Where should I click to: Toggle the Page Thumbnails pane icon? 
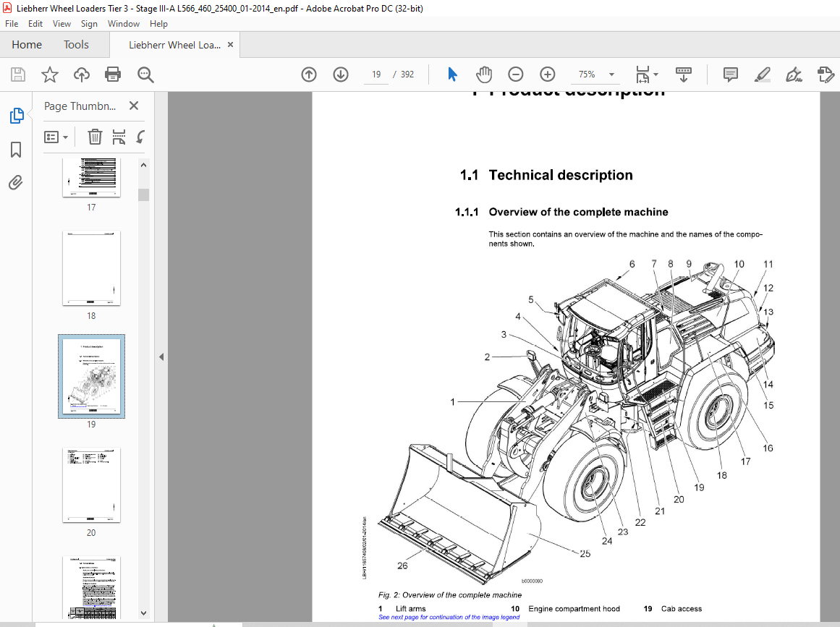pyautogui.click(x=16, y=115)
